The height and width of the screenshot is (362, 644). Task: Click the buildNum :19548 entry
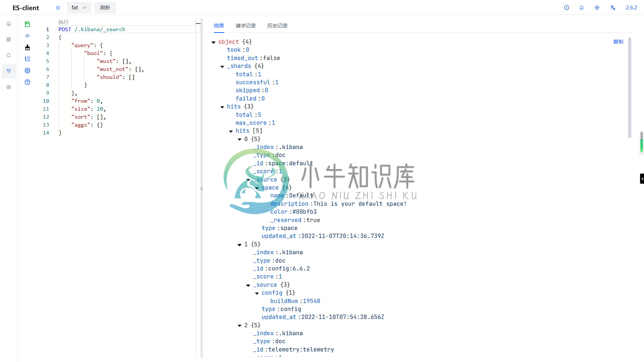click(295, 301)
